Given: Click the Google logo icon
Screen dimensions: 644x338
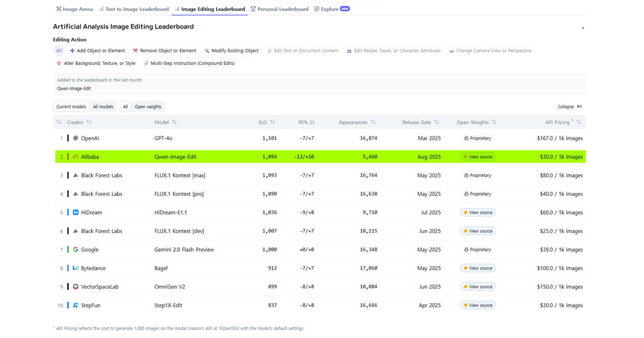Looking at the screenshot, I should click(x=76, y=250).
